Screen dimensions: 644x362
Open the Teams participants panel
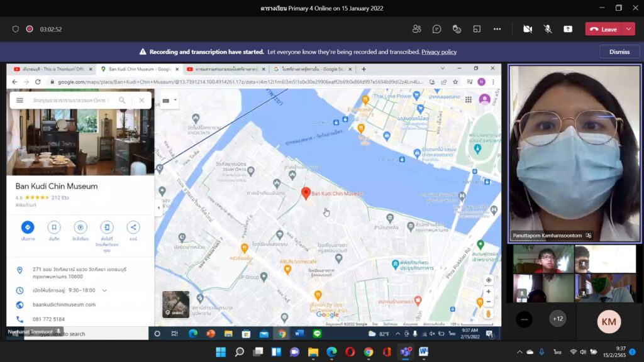coord(416,29)
